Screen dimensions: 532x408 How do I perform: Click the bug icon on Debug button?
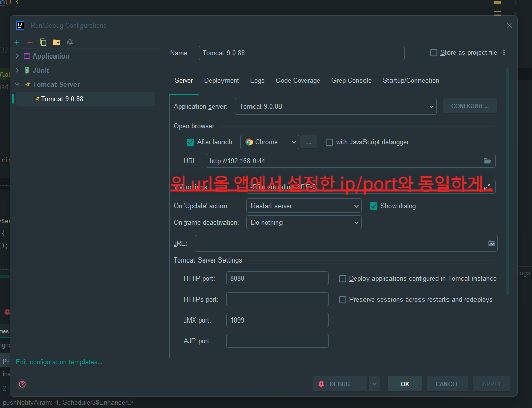pyautogui.click(x=321, y=384)
